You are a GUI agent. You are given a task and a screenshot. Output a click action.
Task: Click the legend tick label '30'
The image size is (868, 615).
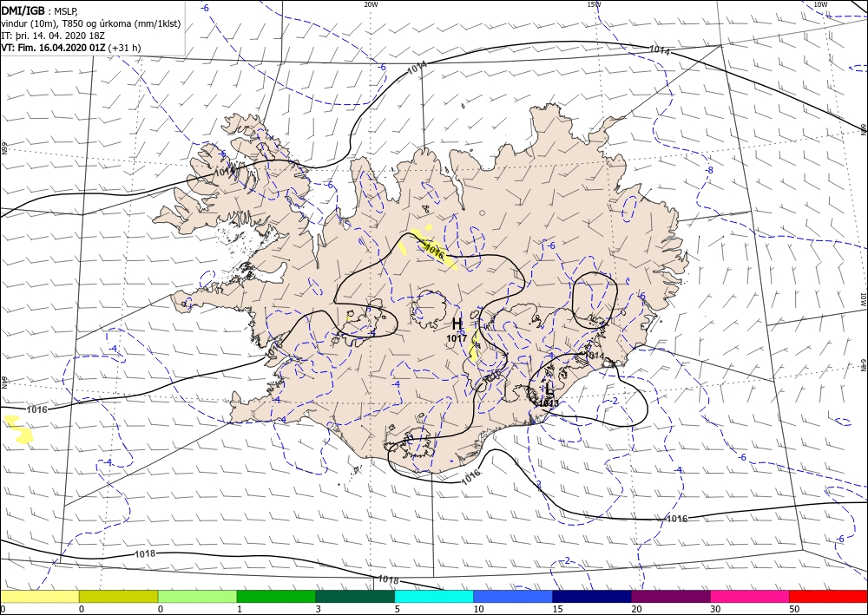(x=714, y=609)
